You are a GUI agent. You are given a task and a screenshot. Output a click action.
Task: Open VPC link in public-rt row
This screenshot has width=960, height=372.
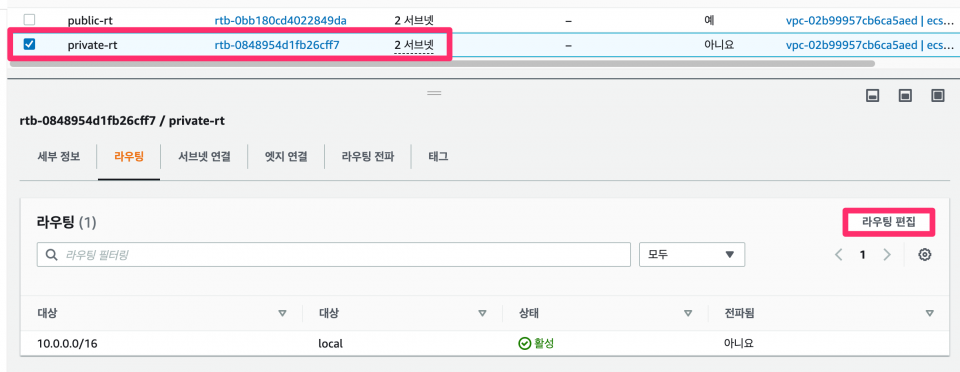pyautogui.click(x=869, y=20)
